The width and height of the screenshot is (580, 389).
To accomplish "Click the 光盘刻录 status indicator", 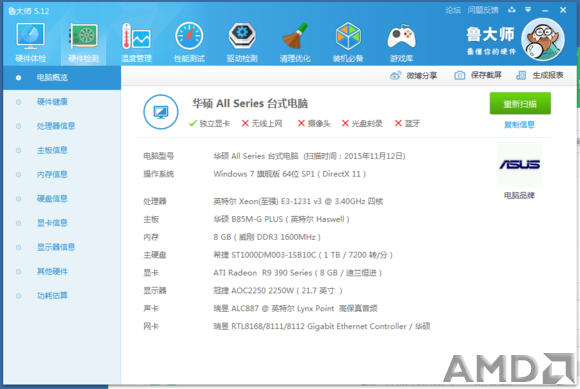I will coord(362,124).
